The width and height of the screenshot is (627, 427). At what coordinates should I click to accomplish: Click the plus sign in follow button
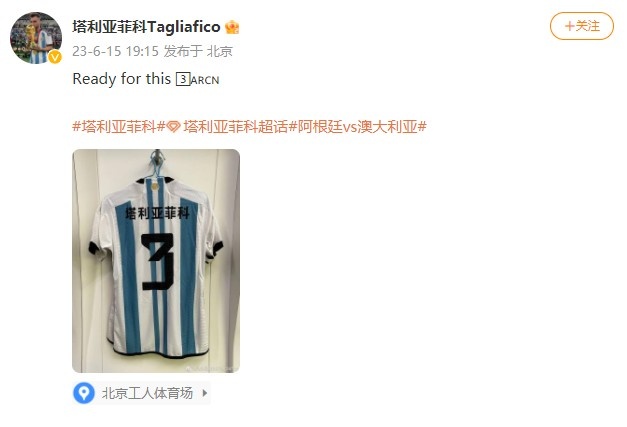click(569, 26)
